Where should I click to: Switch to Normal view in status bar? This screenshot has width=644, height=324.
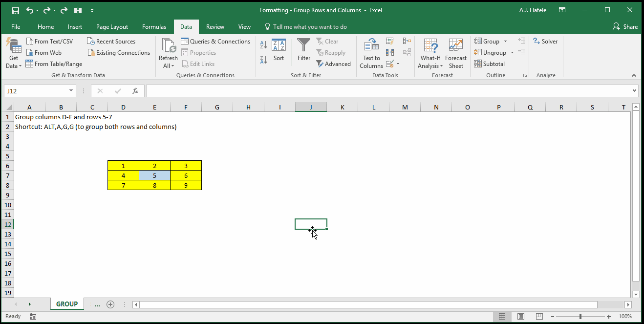click(x=502, y=317)
